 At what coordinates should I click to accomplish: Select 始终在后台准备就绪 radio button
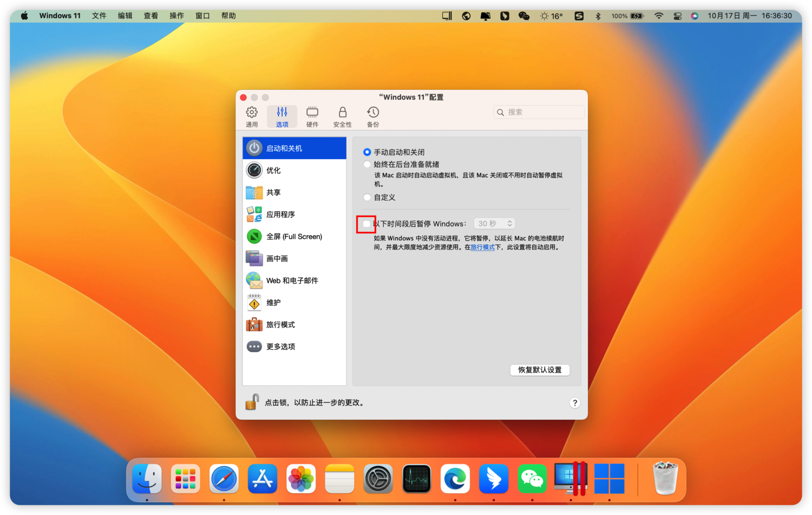(367, 164)
